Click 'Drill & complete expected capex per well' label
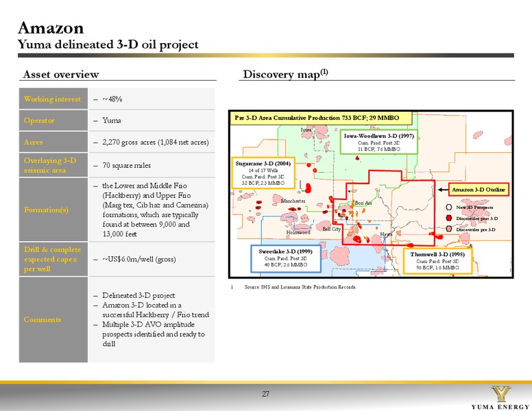532x411 pixels. tap(52, 259)
